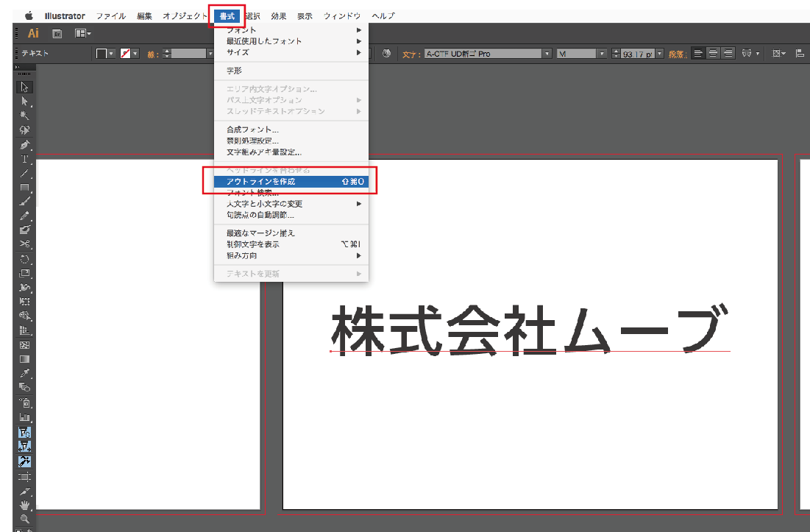Open the fill color swatch dropdown
This screenshot has height=532, width=810.
pos(110,54)
